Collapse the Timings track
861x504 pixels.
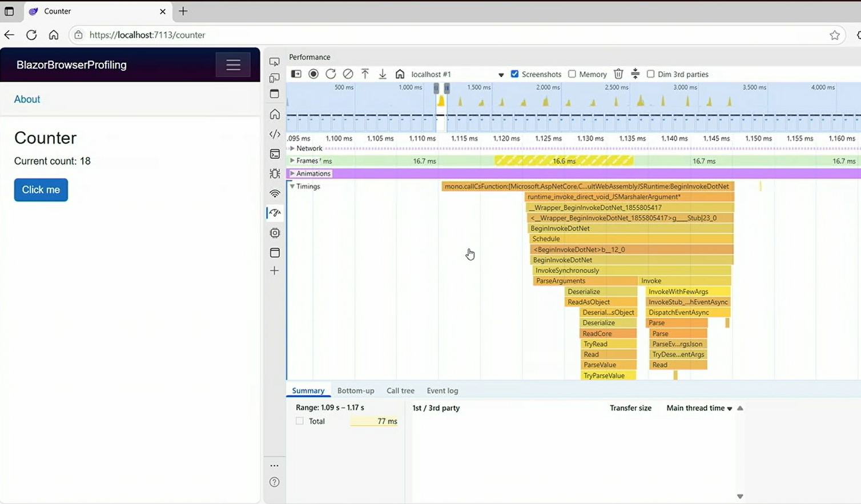(x=292, y=187)
